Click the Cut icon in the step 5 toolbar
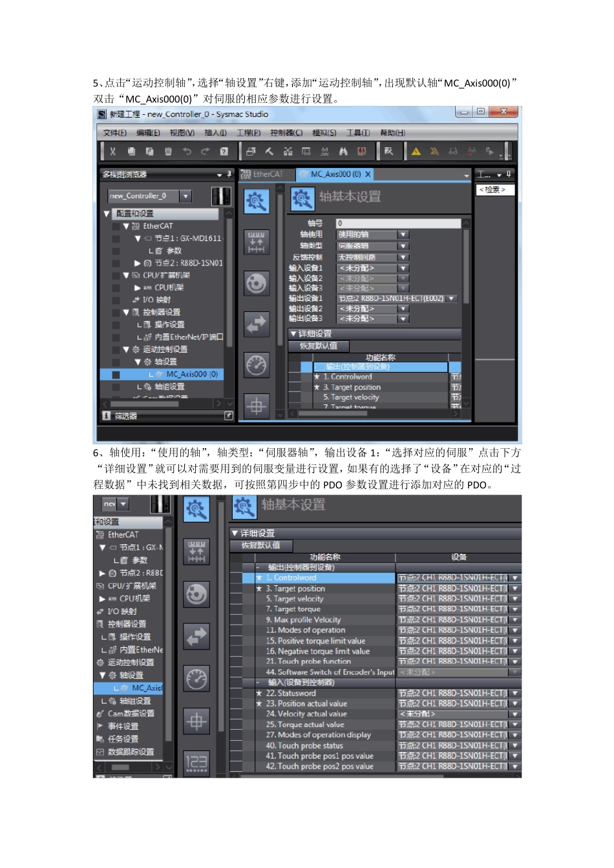The width and height of the screenshot is (614, 868). point(112,151)
